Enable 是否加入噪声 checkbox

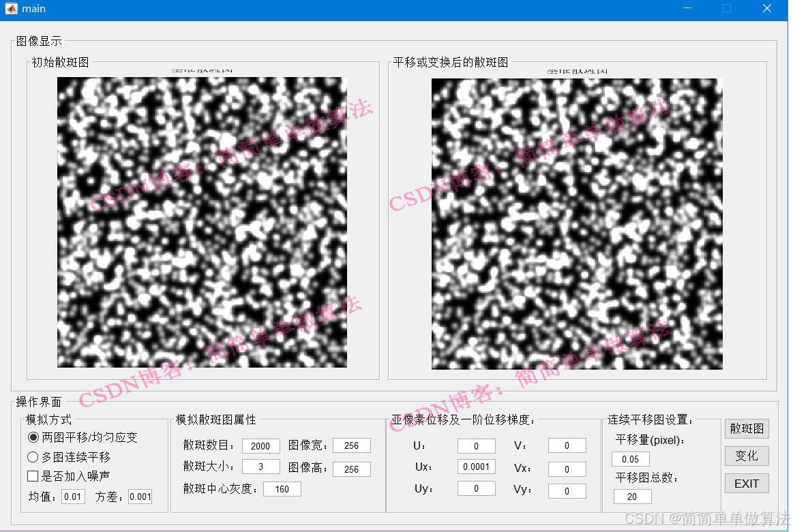tap(33, 476)
